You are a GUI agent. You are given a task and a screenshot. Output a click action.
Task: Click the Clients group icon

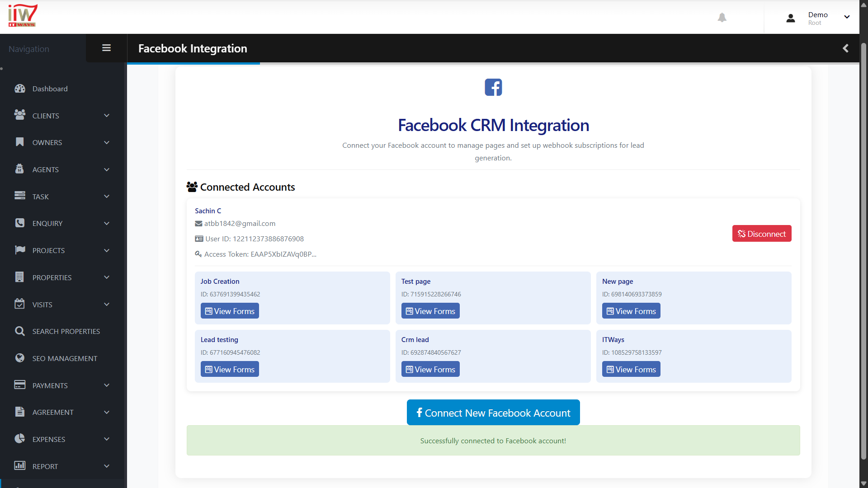[20, 115]
